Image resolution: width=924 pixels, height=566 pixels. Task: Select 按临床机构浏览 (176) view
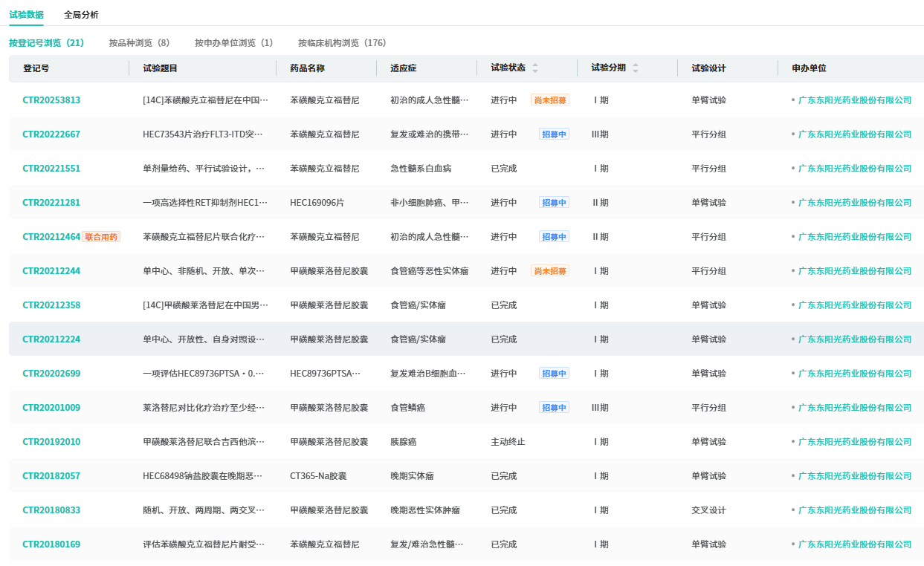pos(342,43)
